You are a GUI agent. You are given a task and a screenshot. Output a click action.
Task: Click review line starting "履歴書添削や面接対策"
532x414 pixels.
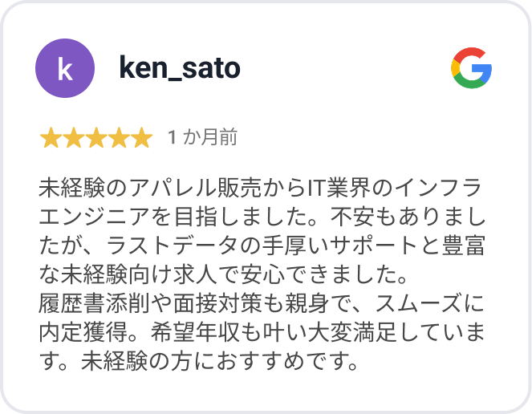click(262, 303)
